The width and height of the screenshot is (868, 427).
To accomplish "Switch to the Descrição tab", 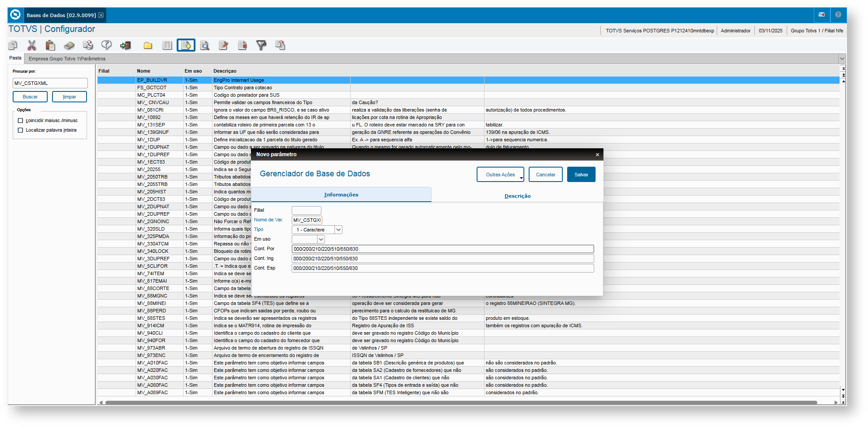I will point(517,196).
